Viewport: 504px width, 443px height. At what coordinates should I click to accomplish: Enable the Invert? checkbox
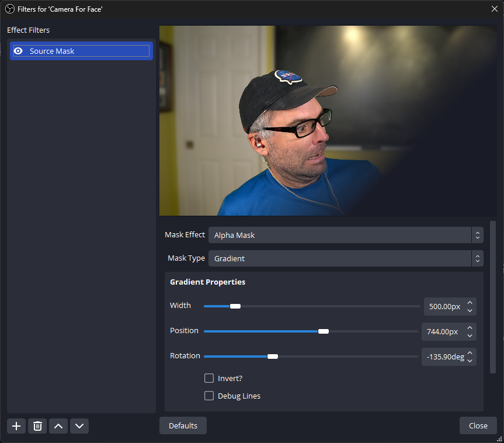pos(208,378)
